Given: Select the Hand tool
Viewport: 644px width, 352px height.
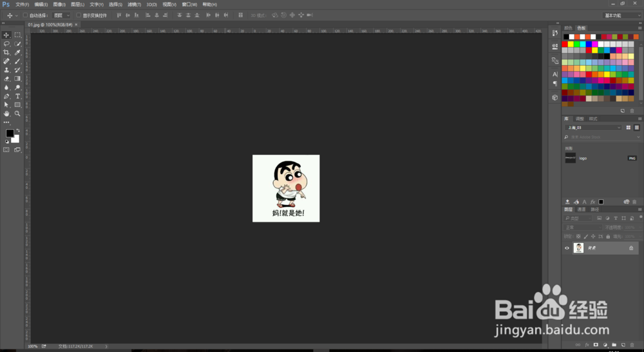Looking at the screenshot, I should click(x=6, y=113).
